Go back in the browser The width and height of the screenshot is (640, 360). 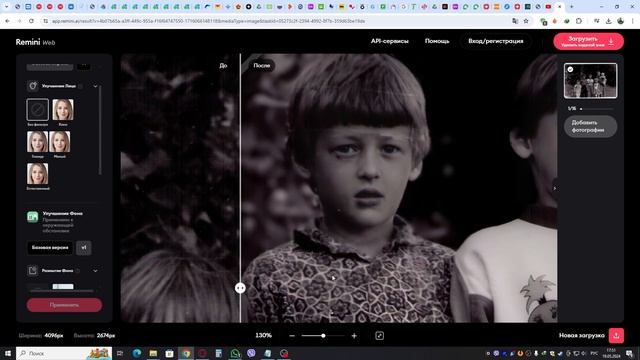[x=7, y=21]
